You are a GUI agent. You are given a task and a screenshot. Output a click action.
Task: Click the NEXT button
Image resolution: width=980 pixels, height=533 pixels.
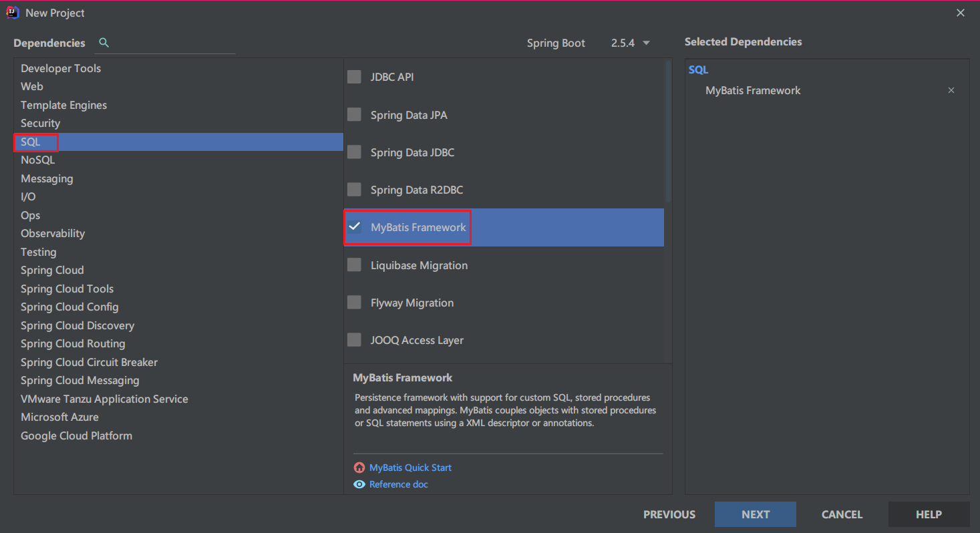click(x=756, y=514)
